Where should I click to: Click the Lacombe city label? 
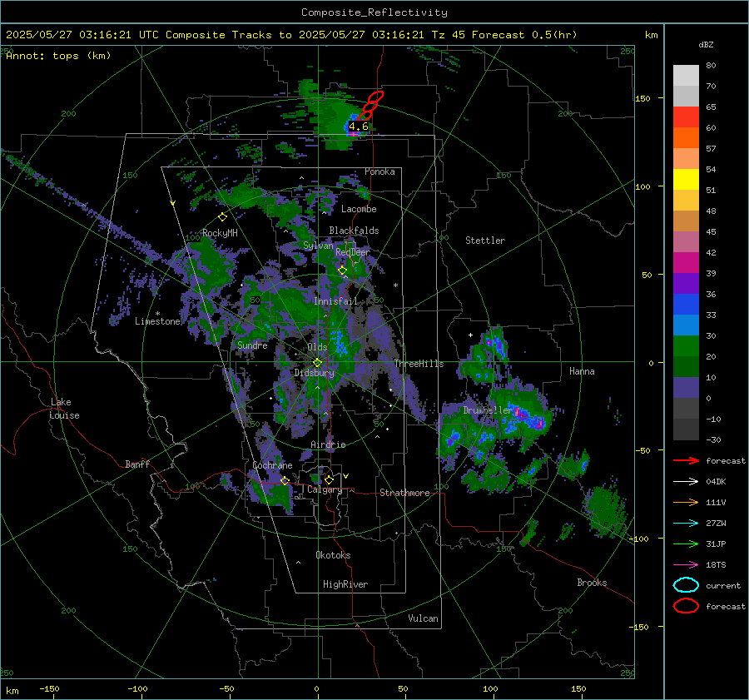359,209
